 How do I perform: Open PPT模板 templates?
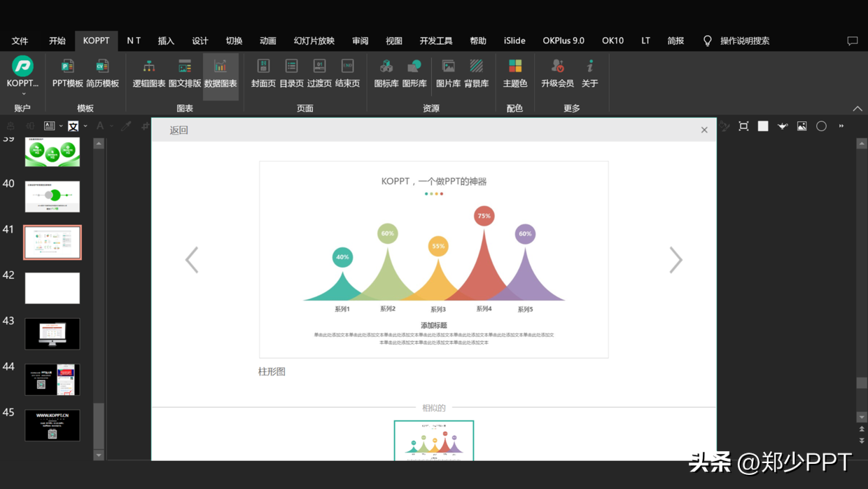[67, 73]
